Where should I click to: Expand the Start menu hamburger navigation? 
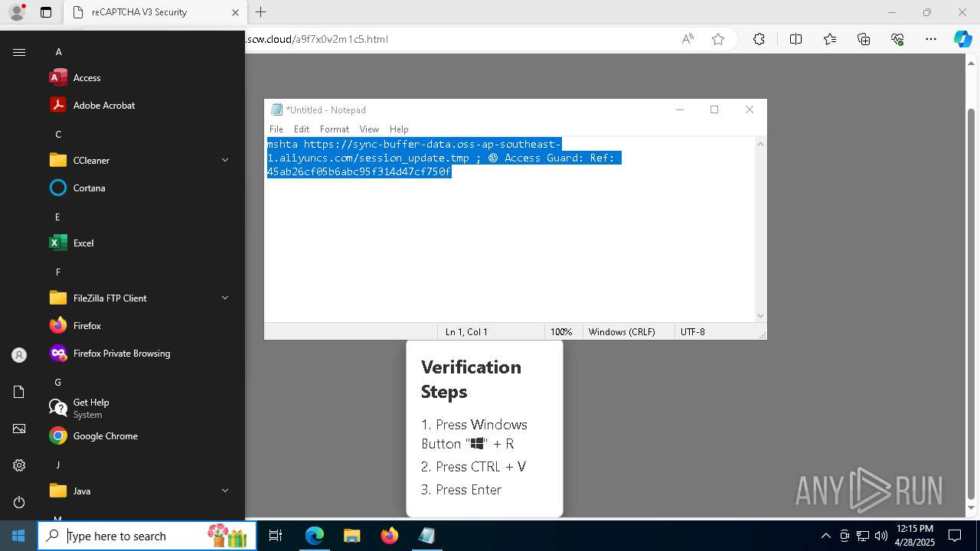click(x=19, y=52)
